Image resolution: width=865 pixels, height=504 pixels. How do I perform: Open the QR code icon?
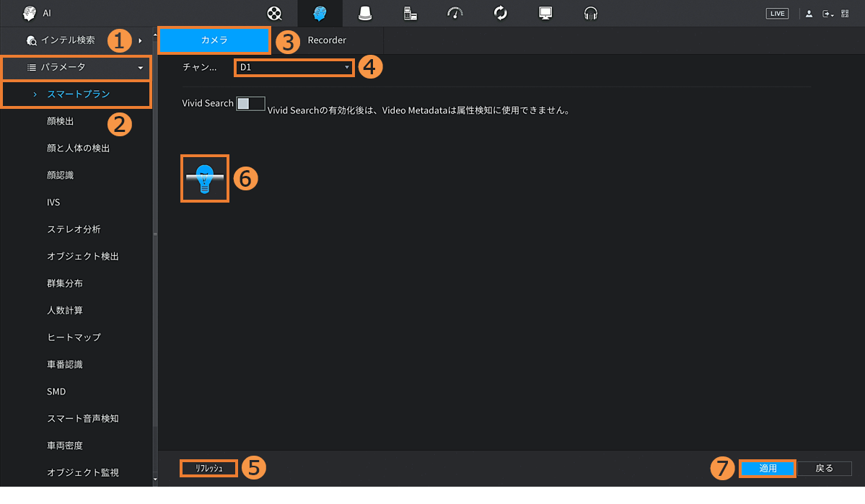pyautogui.click(x=845, y=14)
